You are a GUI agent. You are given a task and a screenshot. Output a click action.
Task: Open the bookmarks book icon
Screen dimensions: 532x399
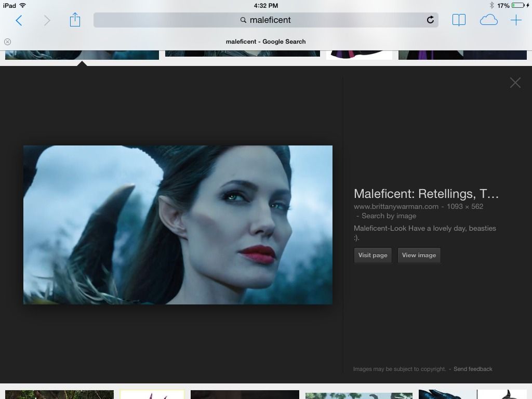coord(459,20)
